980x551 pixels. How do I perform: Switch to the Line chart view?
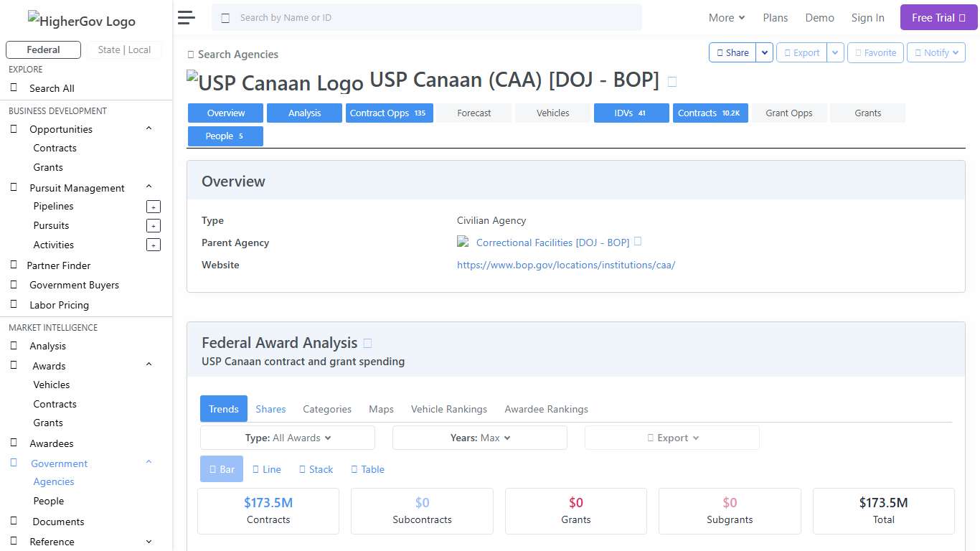[266, 468]
